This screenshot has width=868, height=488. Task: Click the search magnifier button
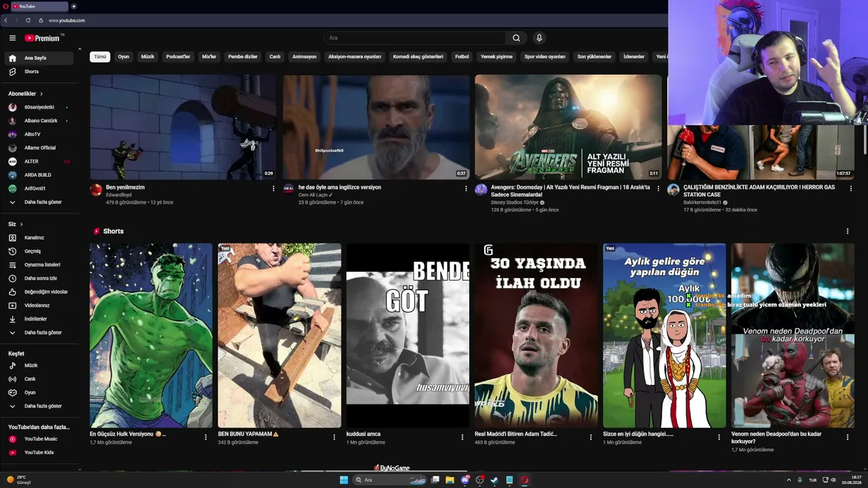516,38
